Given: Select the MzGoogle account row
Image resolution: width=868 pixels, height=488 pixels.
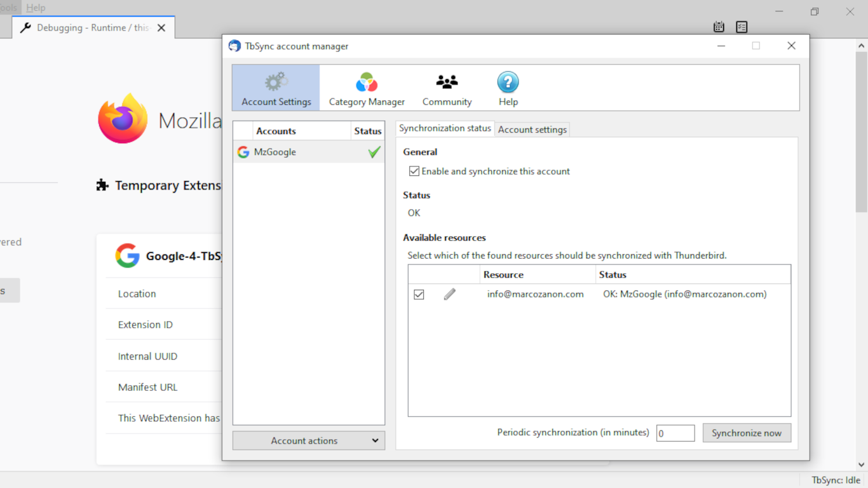Looking at the screenshot, I should 309,152.
